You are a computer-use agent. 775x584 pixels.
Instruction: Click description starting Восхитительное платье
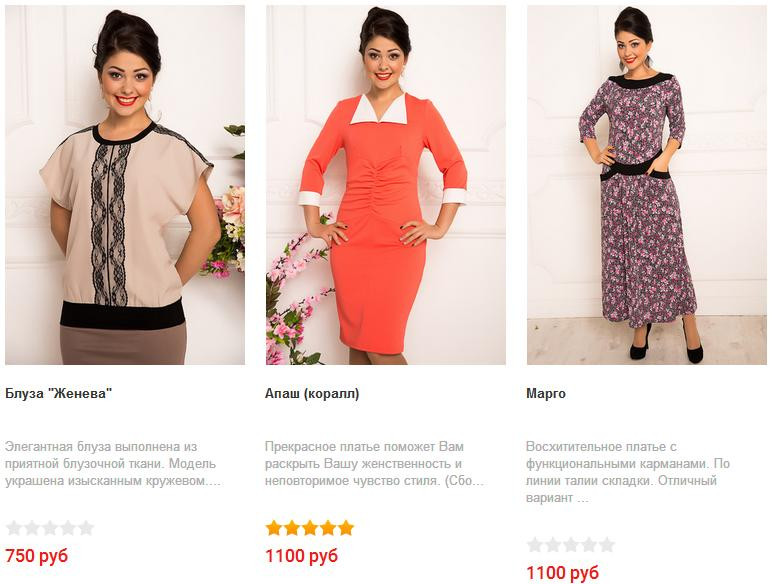[628, 472]
